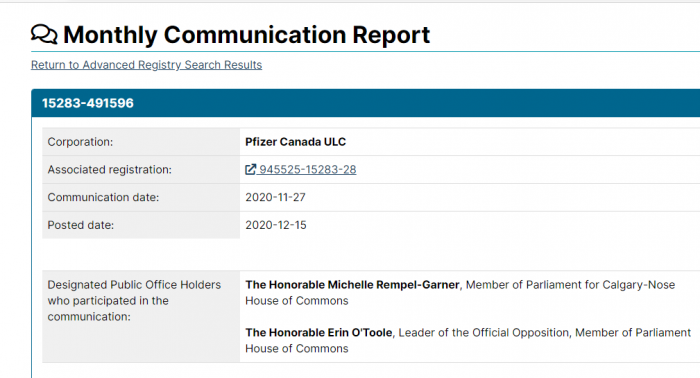The image size is (700, 378).
Task: Click The Honorable Michelle Rempel-Garner name
Action: point(352,285)
